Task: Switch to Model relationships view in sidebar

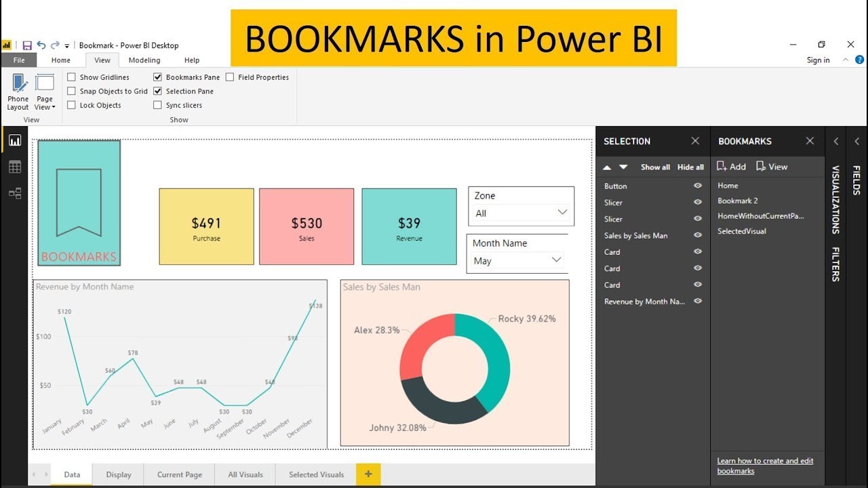Action: point(15,193)
